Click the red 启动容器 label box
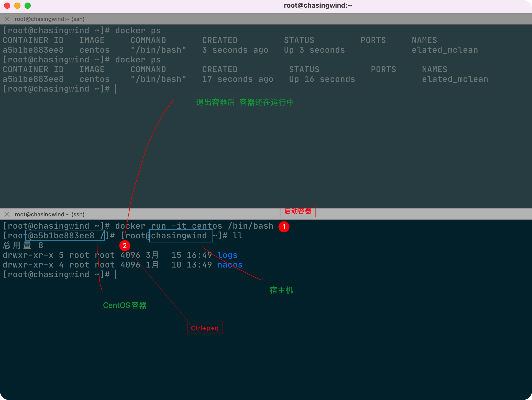 tap(298, 211)
